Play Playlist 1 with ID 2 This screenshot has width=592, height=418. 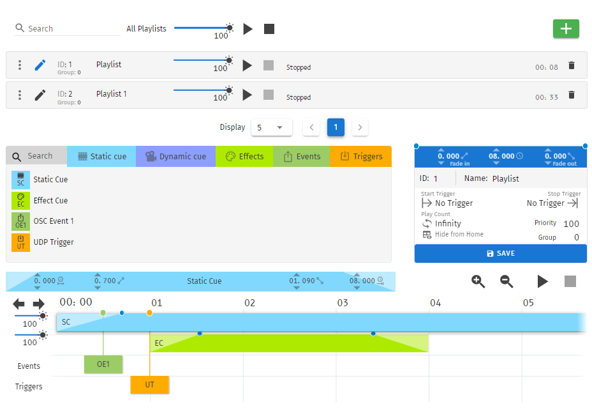(247, 95)
